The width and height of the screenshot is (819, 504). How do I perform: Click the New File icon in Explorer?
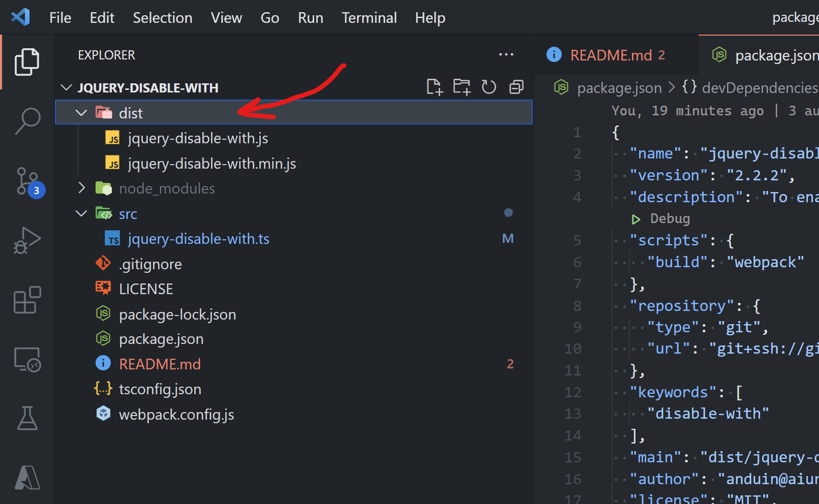[x=434, y=87]
